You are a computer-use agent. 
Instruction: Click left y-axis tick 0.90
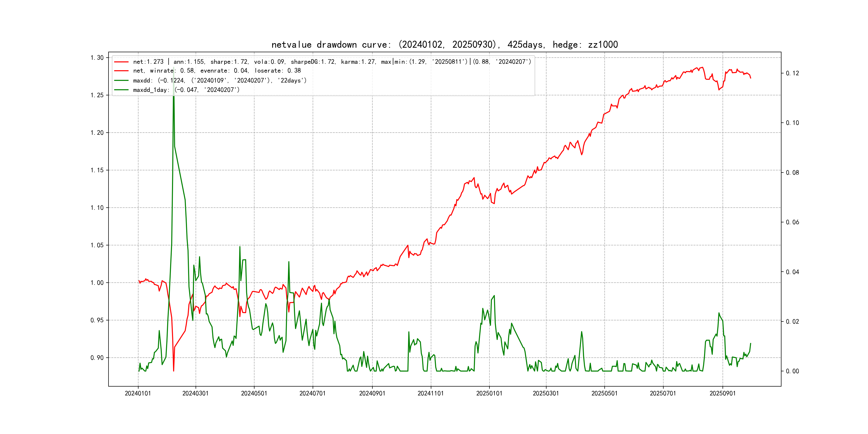[97, 358]
